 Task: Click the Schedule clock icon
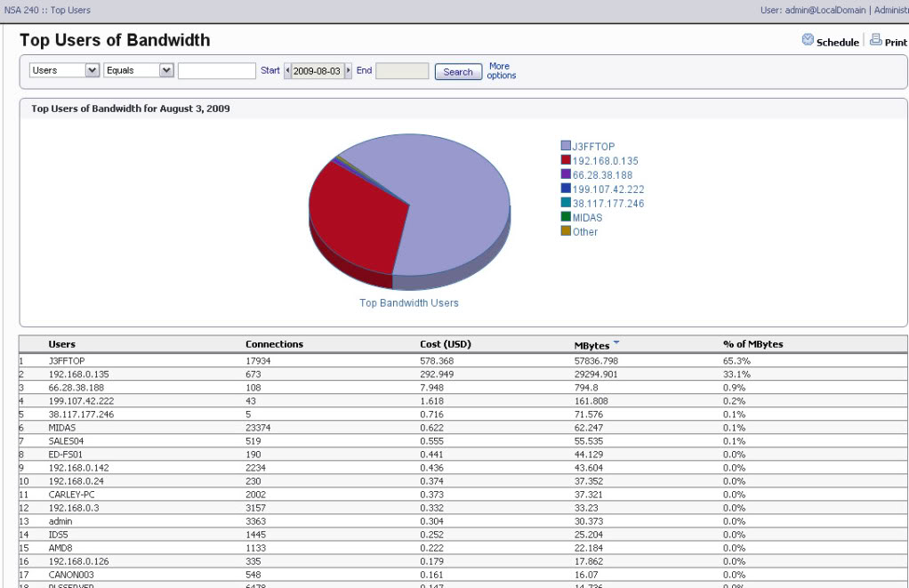pos(808,40)
